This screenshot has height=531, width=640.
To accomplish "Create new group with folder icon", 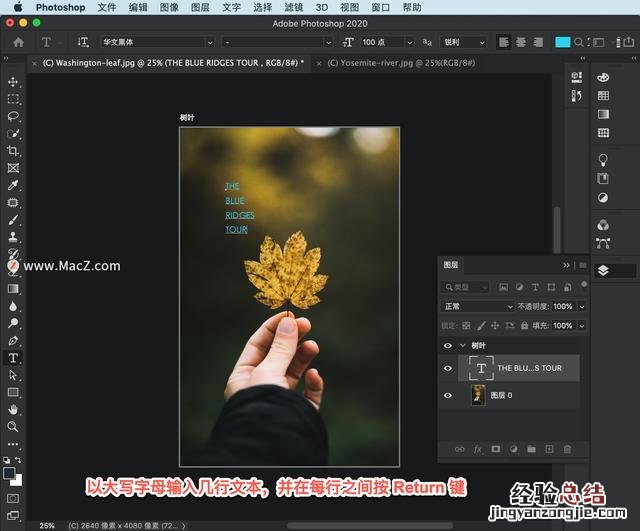I will (x=531, y=450).
